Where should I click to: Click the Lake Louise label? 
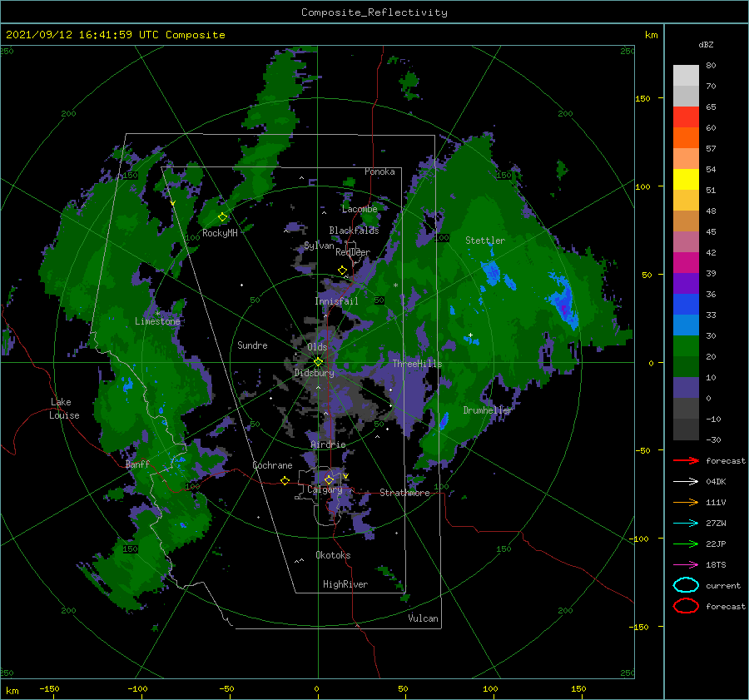tap(64, 409)
